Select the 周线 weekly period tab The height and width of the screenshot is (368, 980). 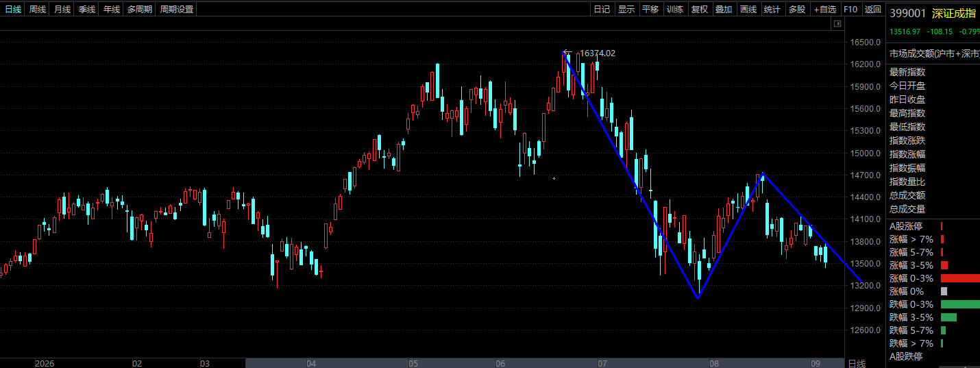point(38,9)
